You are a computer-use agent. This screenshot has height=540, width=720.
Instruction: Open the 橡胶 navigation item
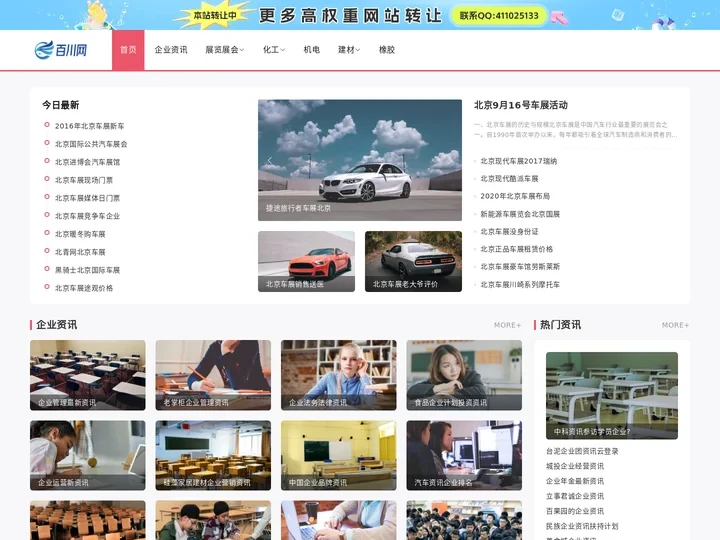click(387, 50)
